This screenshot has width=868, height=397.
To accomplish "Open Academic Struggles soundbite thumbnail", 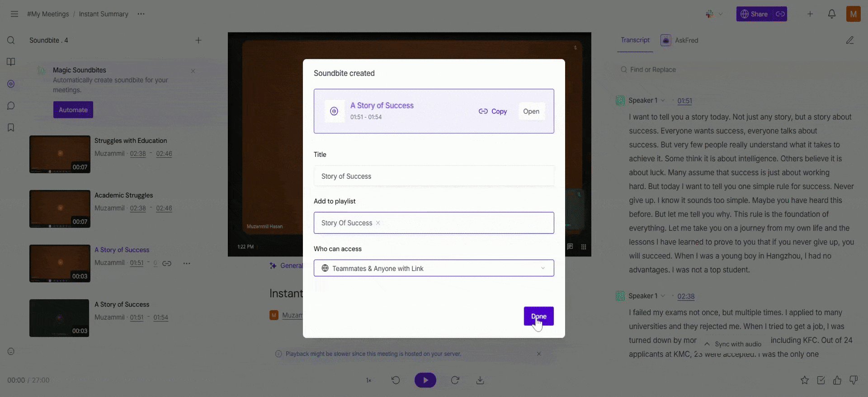I will click(60, 209).
